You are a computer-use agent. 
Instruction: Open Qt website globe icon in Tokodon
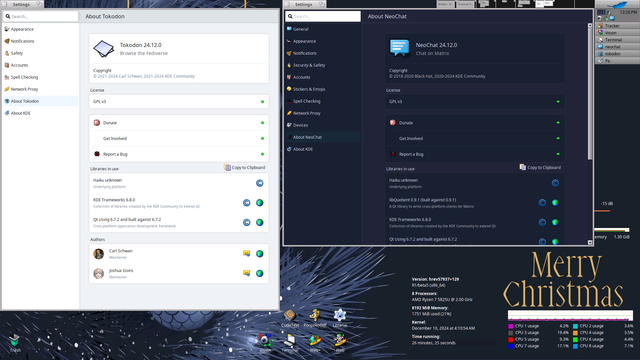(260, 222)
